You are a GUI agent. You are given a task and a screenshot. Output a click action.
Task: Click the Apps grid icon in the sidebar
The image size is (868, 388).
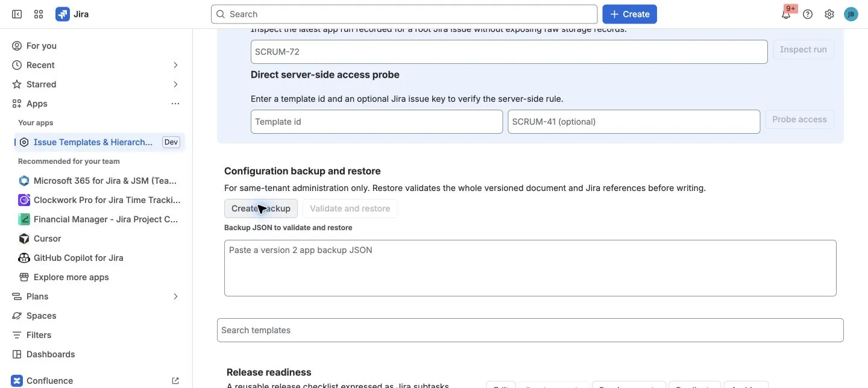17,104
